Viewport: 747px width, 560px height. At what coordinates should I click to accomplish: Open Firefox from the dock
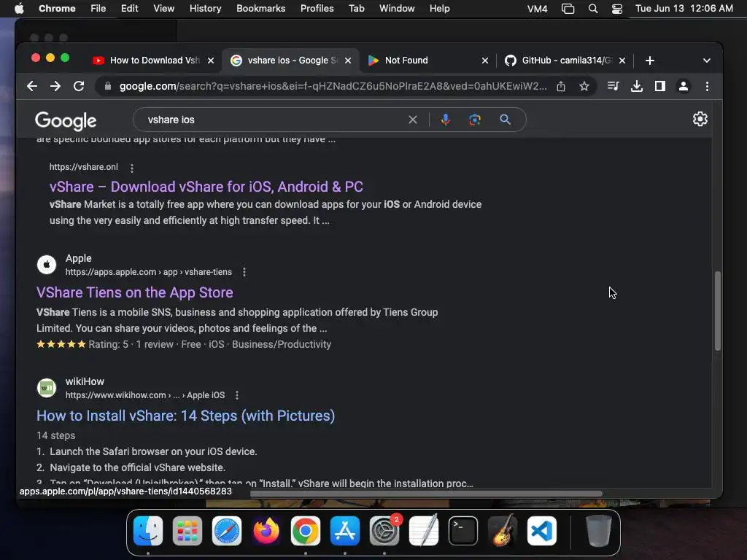point(266,531)
